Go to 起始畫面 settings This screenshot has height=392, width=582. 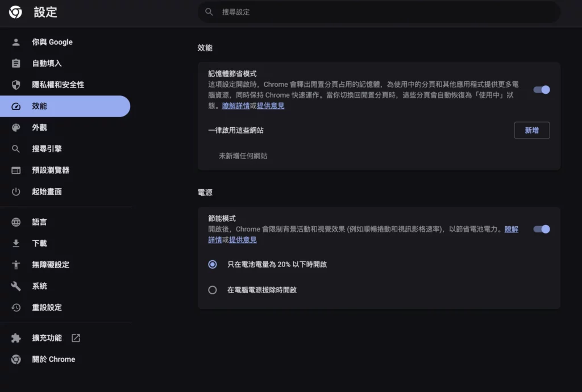pyautogui.click(x=65, y=191)
